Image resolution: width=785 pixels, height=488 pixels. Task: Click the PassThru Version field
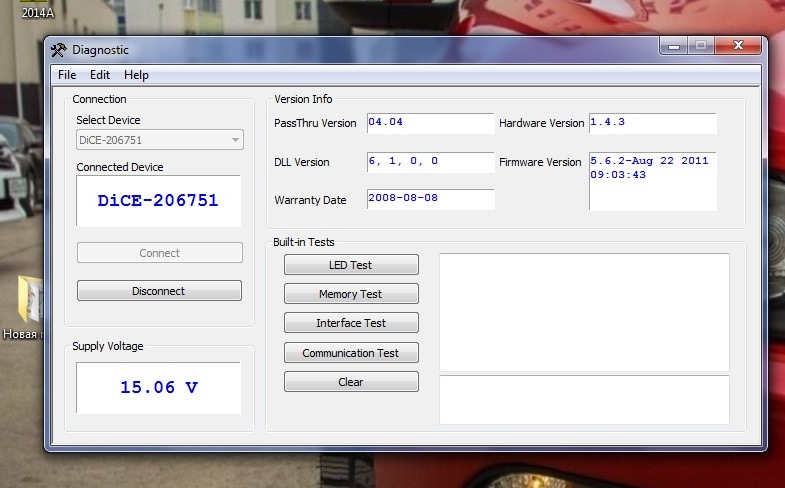coord(431,123)
